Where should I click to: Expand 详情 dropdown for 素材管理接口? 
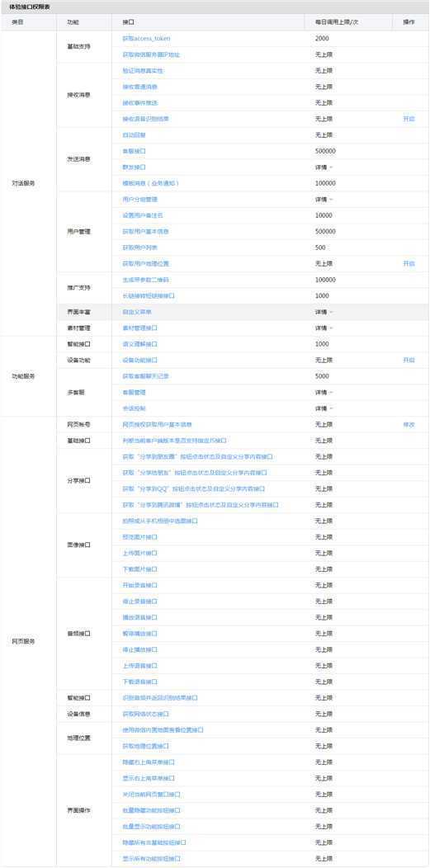pos(324,328)
